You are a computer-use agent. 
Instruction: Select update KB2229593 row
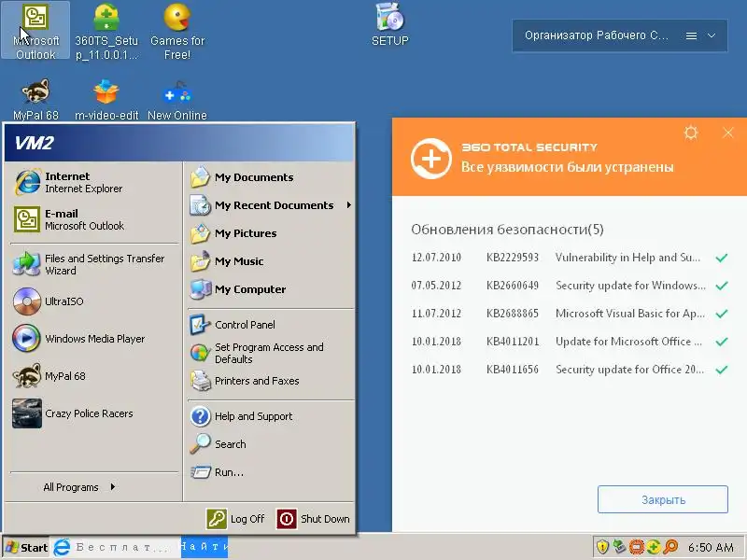pos(570,258)
